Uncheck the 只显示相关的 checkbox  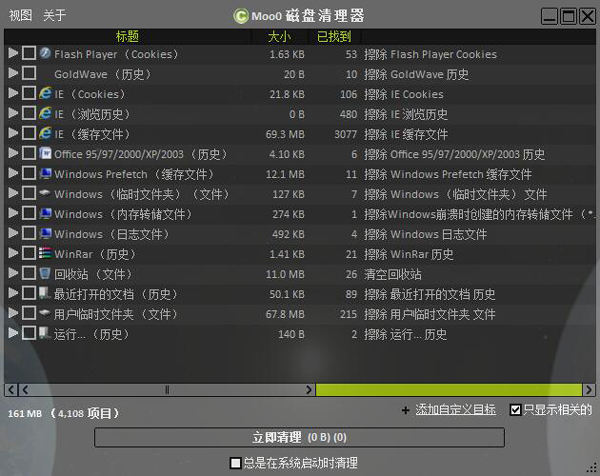[x=515, y=410]
